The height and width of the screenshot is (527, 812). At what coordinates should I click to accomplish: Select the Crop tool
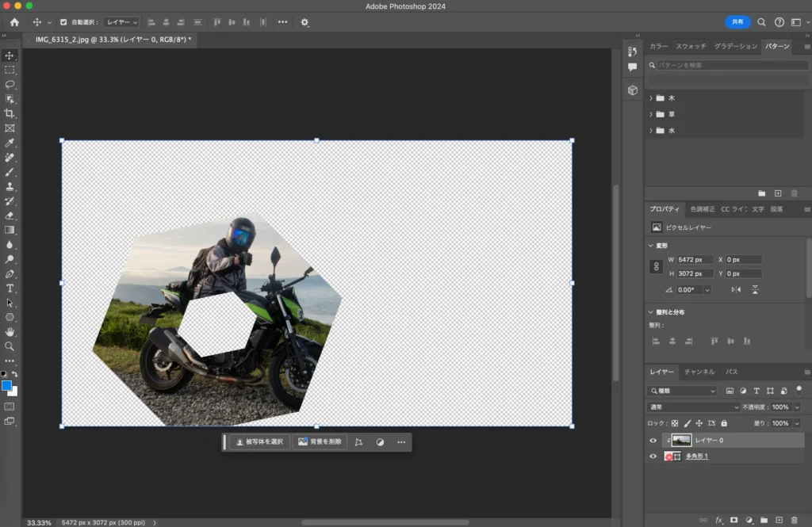coord(10,113)
